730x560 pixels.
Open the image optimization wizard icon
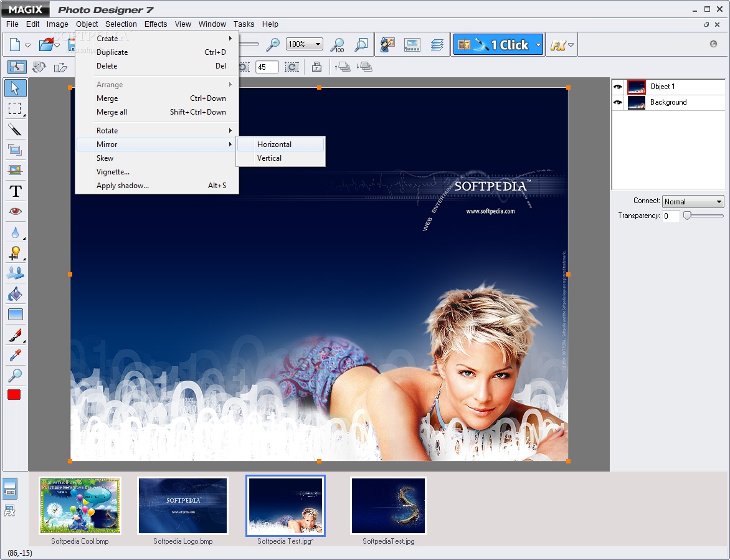click(x=387, y=45)
